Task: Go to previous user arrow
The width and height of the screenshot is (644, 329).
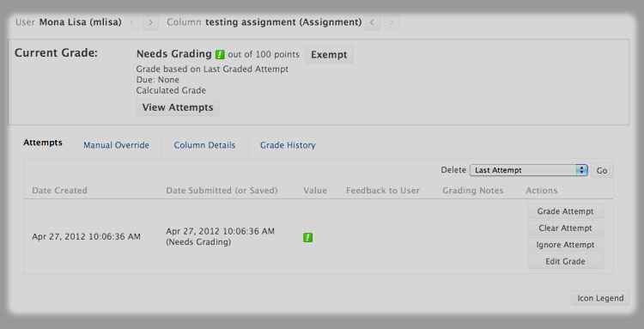Action: click(132, 22)
